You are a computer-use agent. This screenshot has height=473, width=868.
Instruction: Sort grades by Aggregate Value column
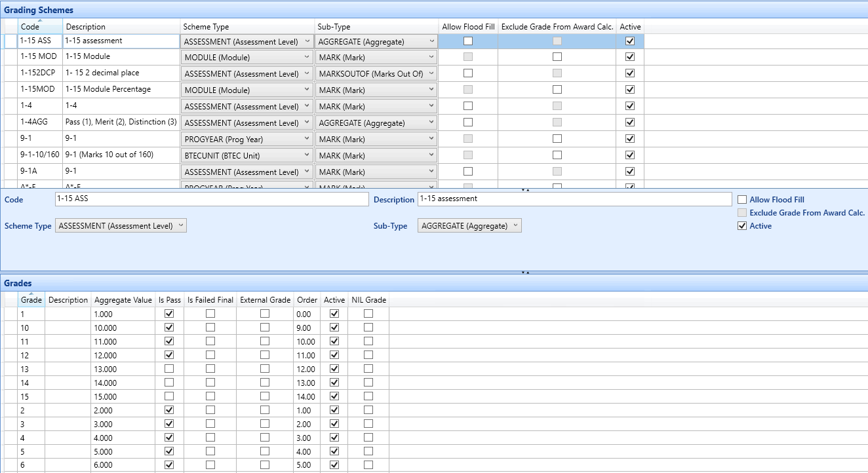click(x=123, y=300)
